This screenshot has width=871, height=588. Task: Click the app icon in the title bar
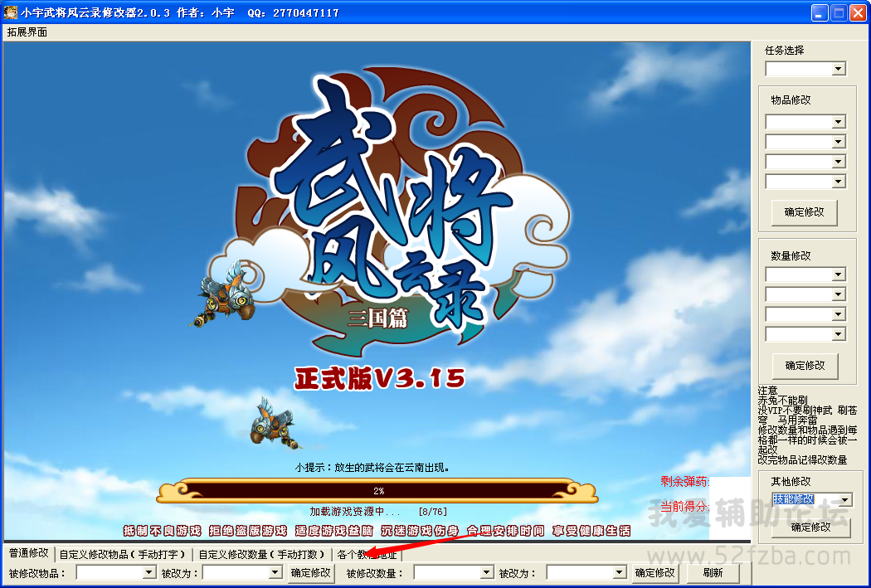(x=11, y=12)
